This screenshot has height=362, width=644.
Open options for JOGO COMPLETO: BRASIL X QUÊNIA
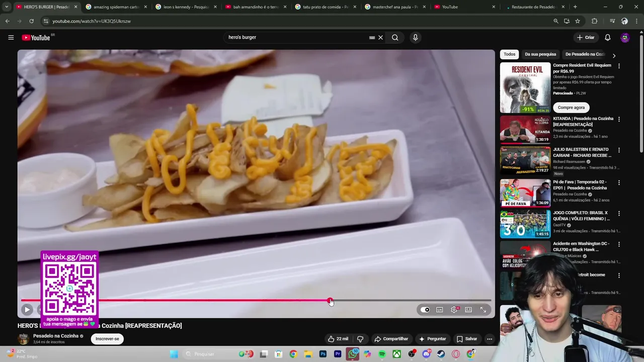point(619,213)
